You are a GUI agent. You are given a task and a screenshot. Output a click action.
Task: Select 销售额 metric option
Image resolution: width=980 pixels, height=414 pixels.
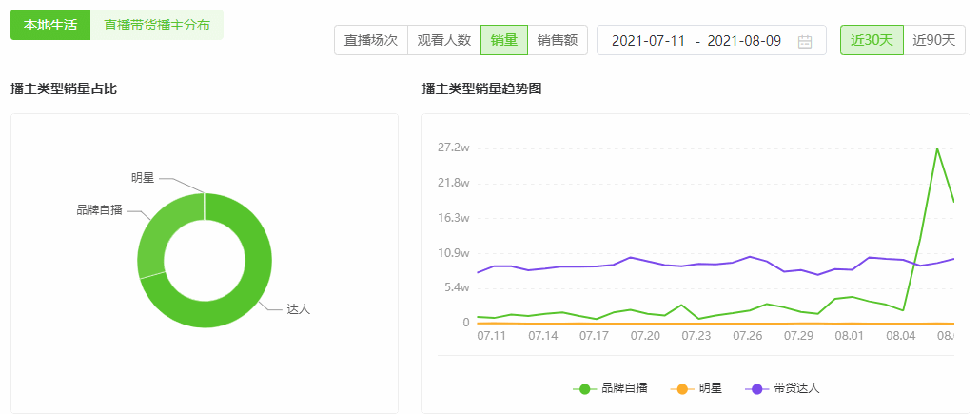(557, 40)
